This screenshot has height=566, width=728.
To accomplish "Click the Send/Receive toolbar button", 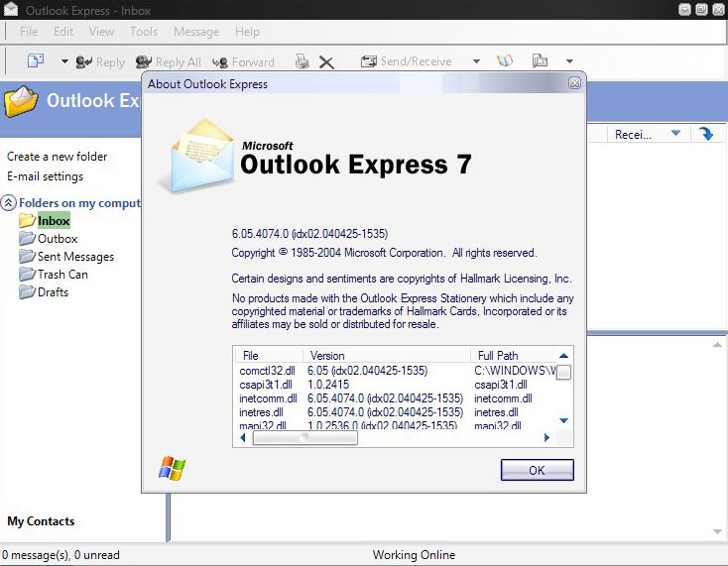I will click(407, 61).
